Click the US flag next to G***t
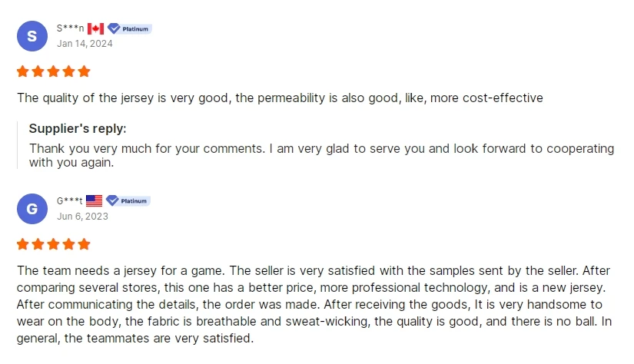 tap(94, 200)
